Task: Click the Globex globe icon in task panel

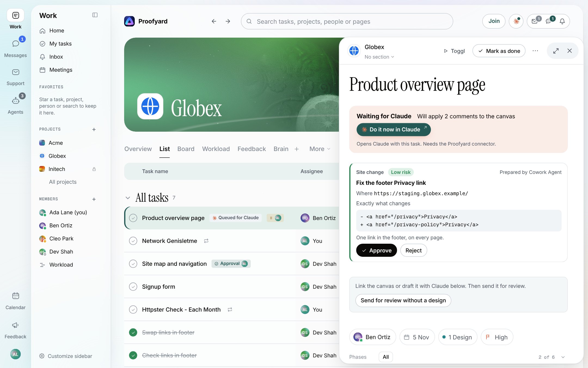Action: (x=354, y=50)
